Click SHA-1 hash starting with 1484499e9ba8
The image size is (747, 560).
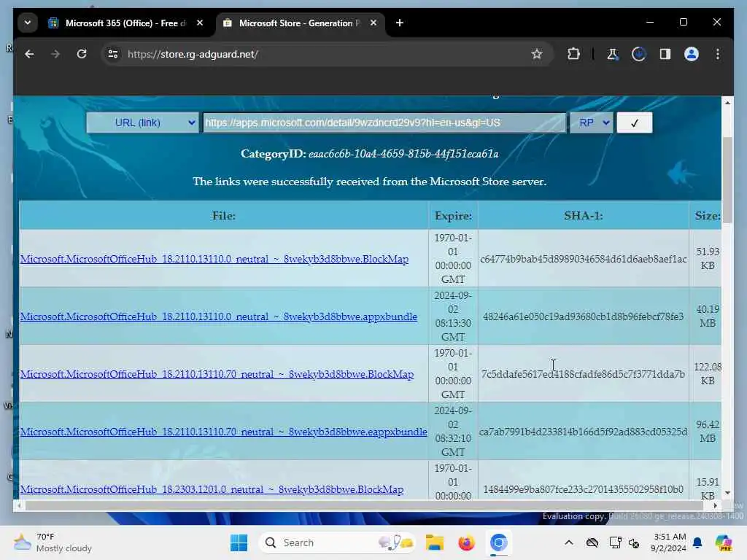click(583, 489)
